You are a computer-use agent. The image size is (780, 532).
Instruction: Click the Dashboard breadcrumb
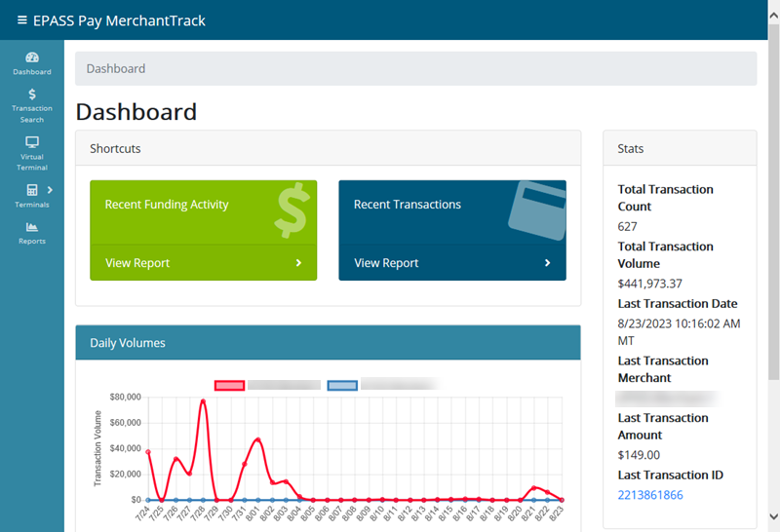click(116, 68)
